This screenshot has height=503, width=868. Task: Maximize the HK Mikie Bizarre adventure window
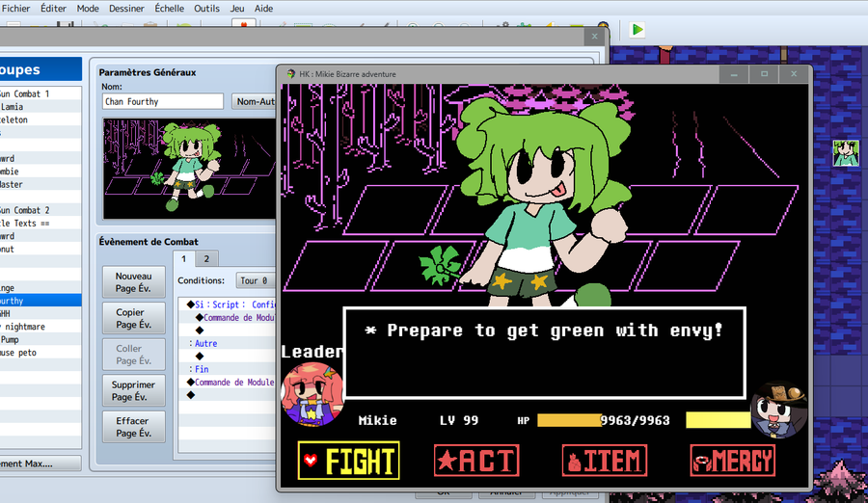764,73
